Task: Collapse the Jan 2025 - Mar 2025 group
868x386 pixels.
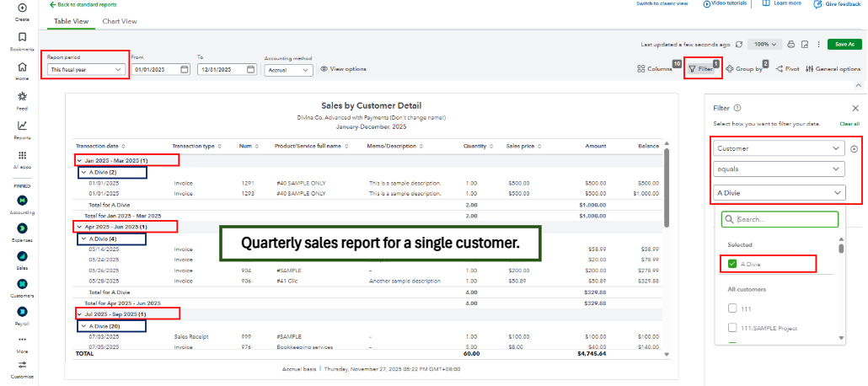Action: (79, 160)
